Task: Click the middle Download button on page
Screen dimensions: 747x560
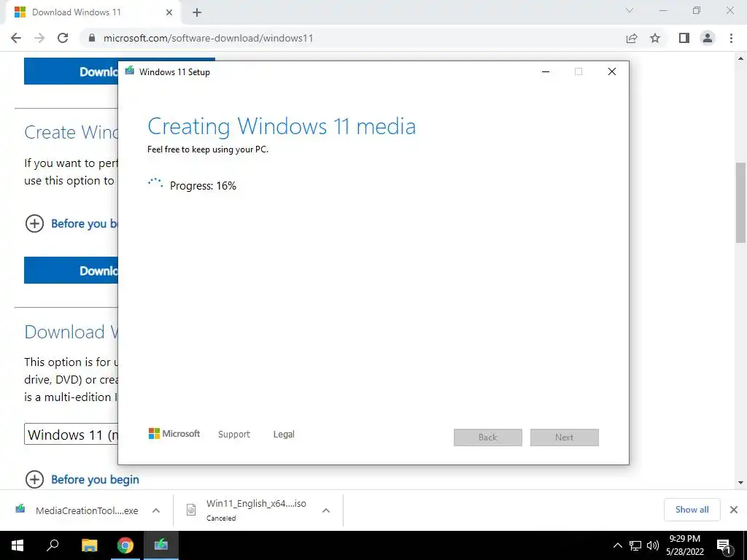Action: pos(71,271)
